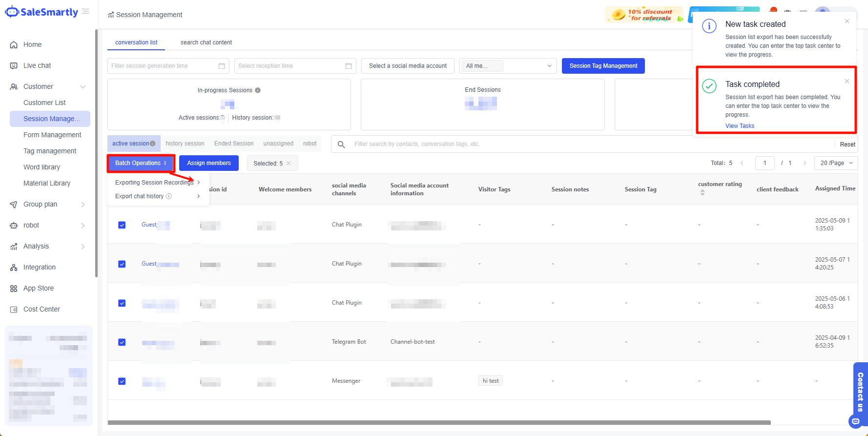This screenshot has height=436, width=868.
Task: Open Live chat from sidebar icon
Action: [x=14, y=66]
